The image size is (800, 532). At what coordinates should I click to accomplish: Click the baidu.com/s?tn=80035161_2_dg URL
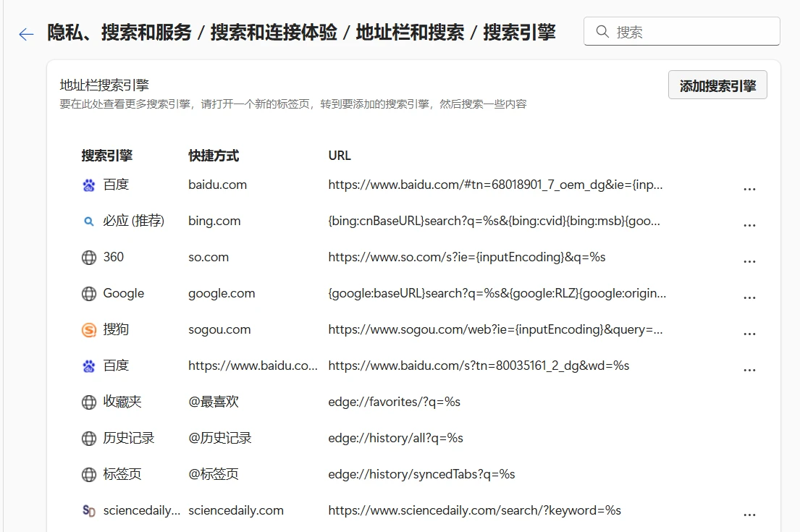[x=479, y=366]
